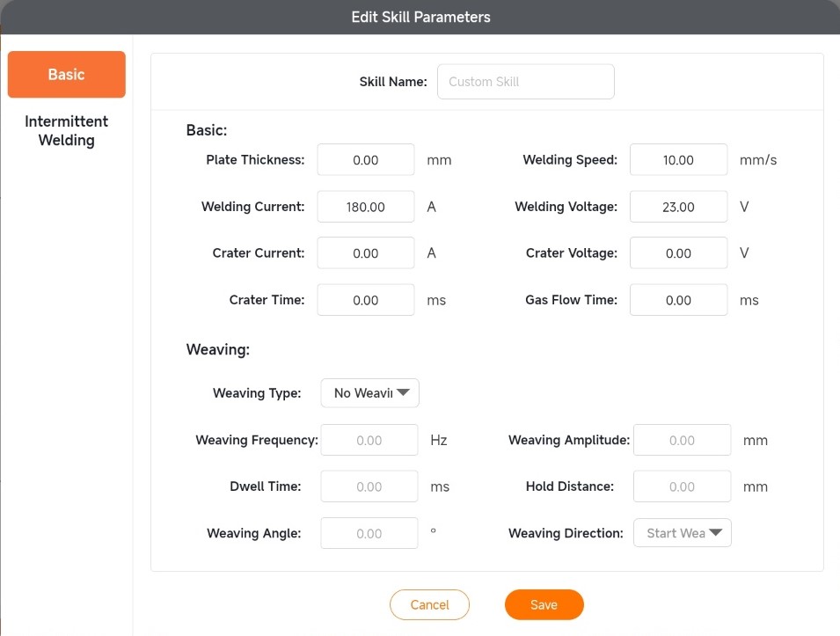Switch to Intermittent Welding tab
Screen dimensions: 840x636
click(66, 131)
